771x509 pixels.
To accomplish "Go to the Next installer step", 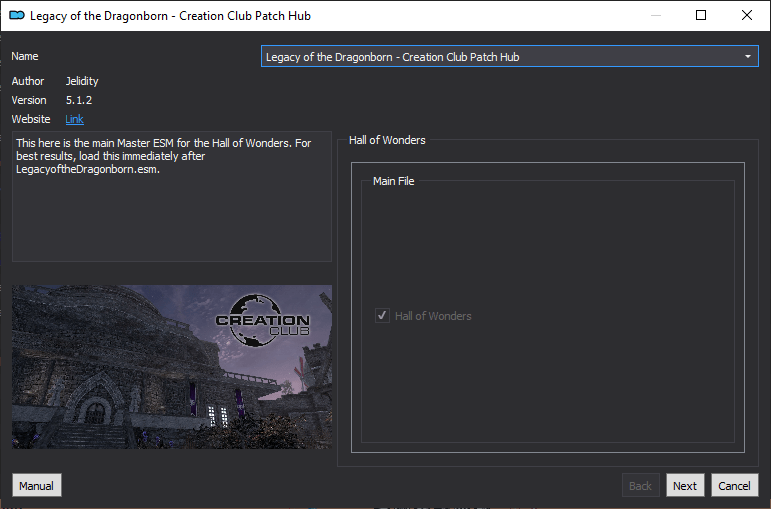I will (685, 486).
